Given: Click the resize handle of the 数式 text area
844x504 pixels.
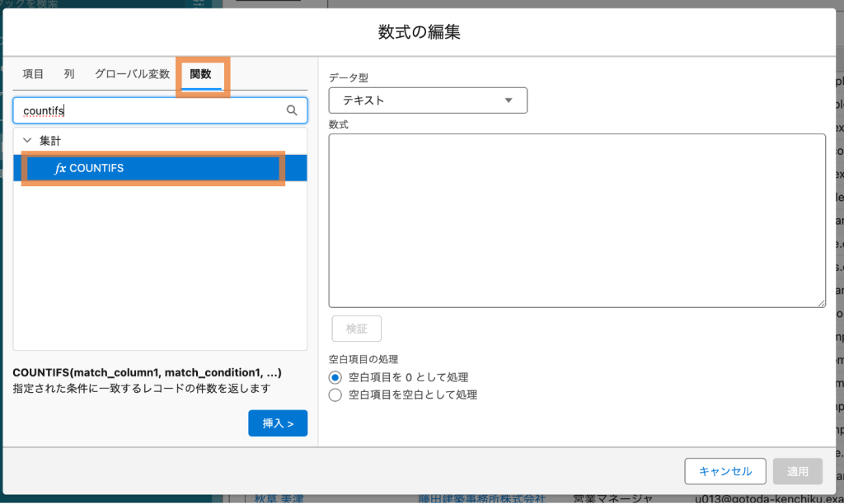Looking at the screenshot, I should pos(821,303).
